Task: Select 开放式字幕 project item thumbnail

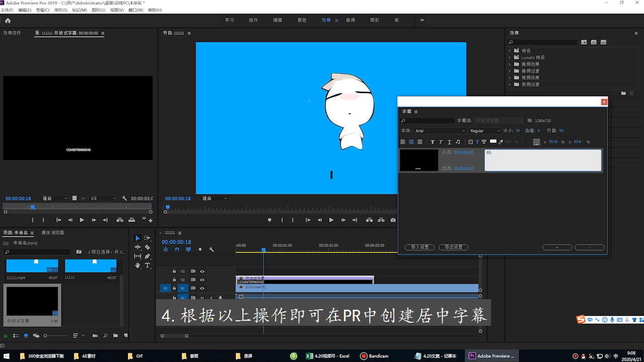Action: coord(32,301)
